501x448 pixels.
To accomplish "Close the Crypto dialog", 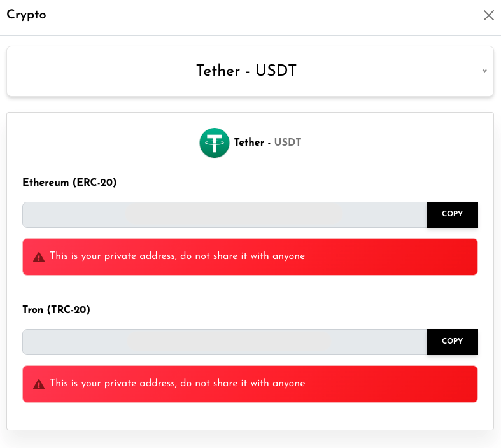I will pyautogui.click(x=489, y=15).
